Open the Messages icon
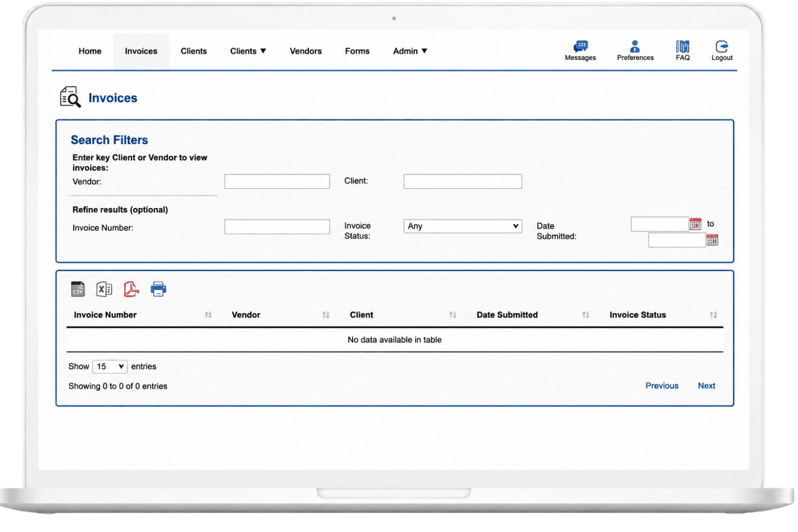The height and width of the screenshot is (532, 798). (x=580, y=51)
